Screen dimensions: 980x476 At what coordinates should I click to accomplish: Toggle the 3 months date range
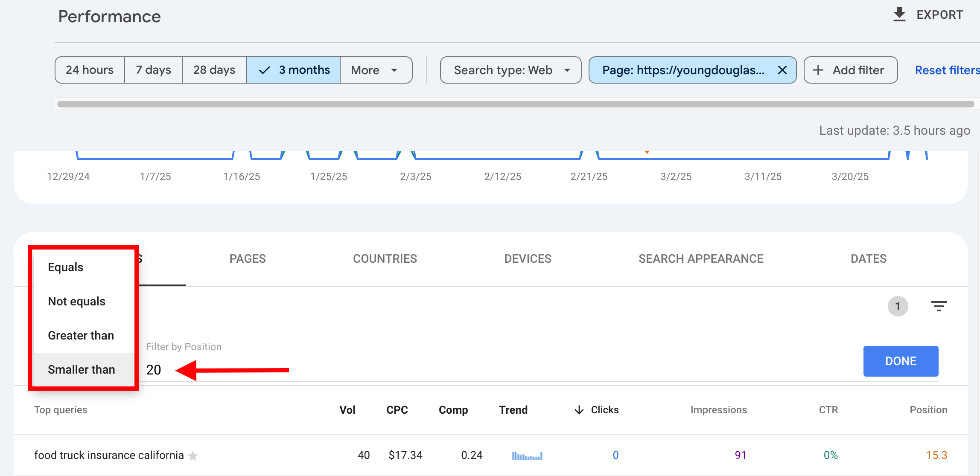click(x=294, y=70)
